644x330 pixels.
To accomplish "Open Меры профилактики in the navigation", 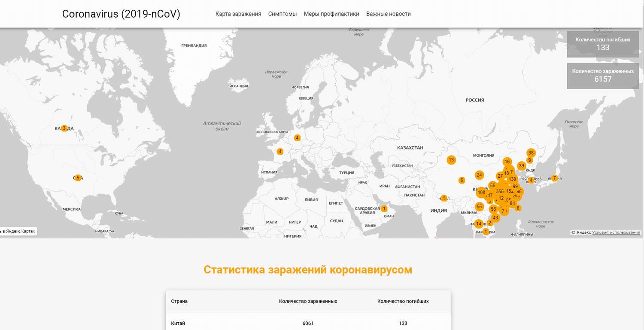I will click(x=331, y=14).
